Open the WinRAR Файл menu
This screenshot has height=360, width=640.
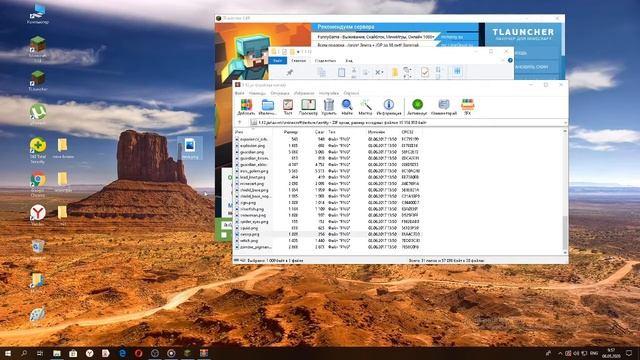[x=240, y=93]
